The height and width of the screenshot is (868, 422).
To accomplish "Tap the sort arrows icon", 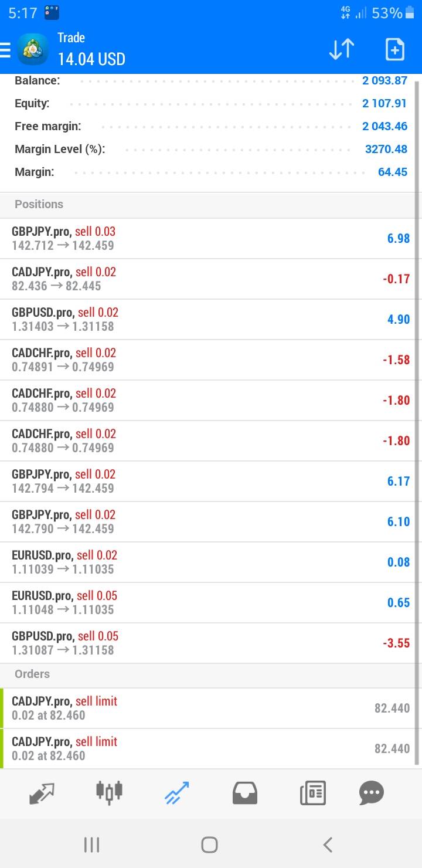I will coord(341,49).
